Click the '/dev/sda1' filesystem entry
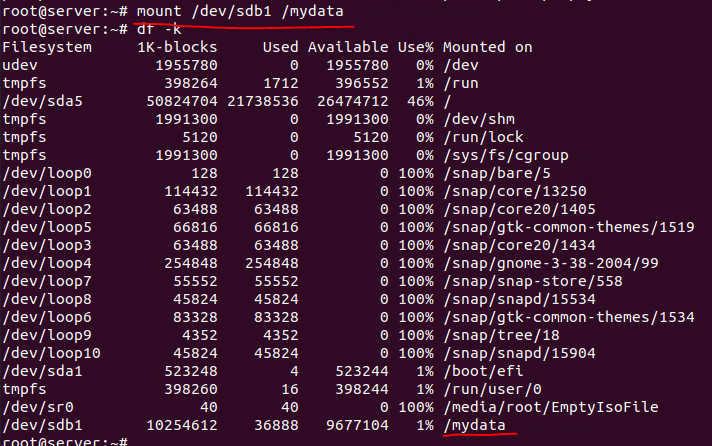 43,371
